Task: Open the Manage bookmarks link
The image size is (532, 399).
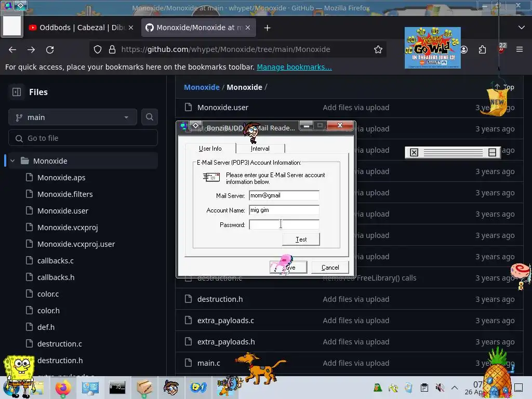Action: 294,67
